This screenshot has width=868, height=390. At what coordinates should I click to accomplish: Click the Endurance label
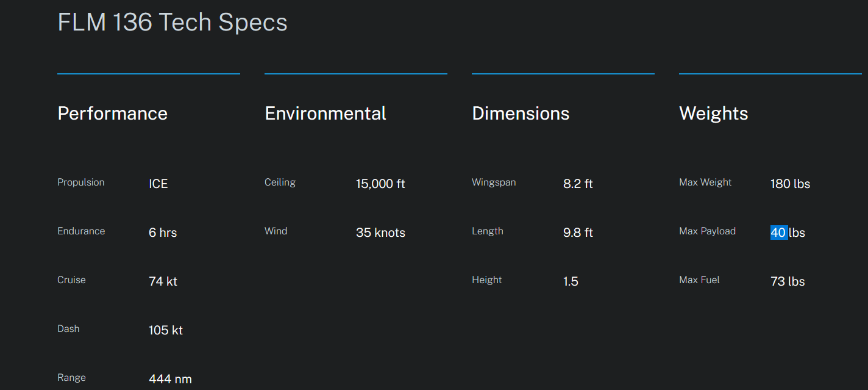(x=81, y=231)
